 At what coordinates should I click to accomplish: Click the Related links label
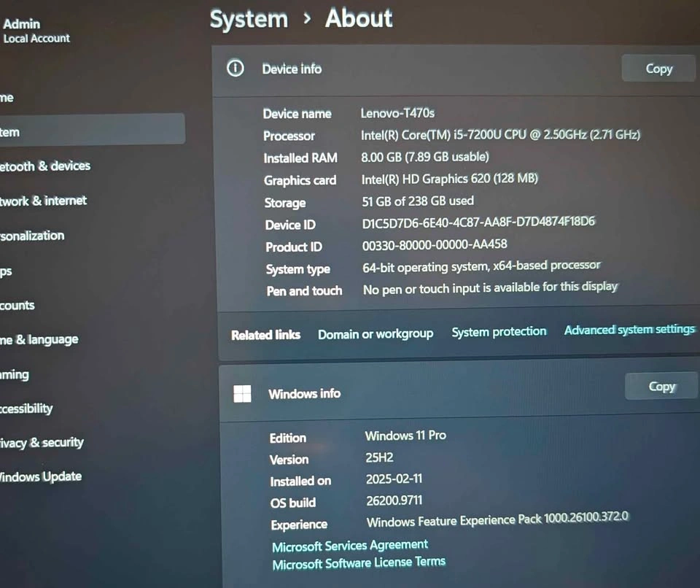click(265, 335)
